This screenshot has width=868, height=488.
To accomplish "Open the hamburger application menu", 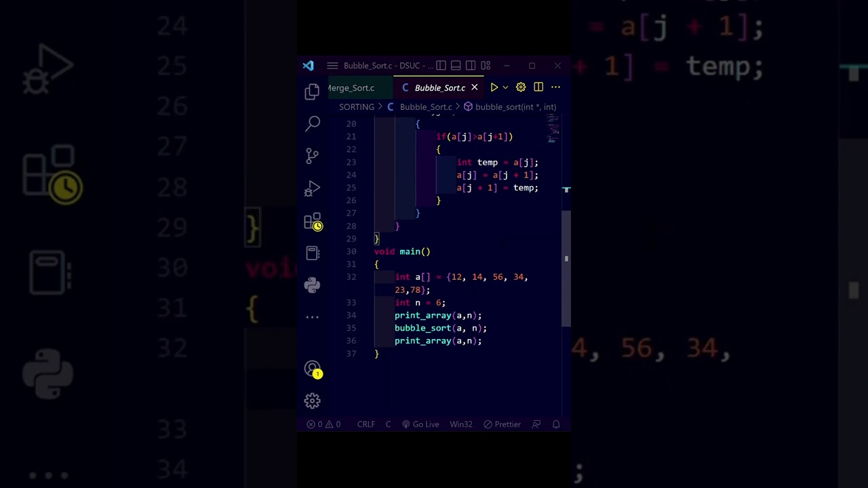I will tap(332, 66).
